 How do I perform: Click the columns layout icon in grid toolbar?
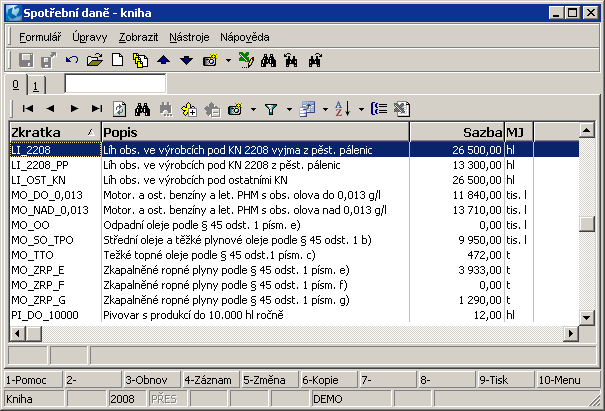(308, 109)
